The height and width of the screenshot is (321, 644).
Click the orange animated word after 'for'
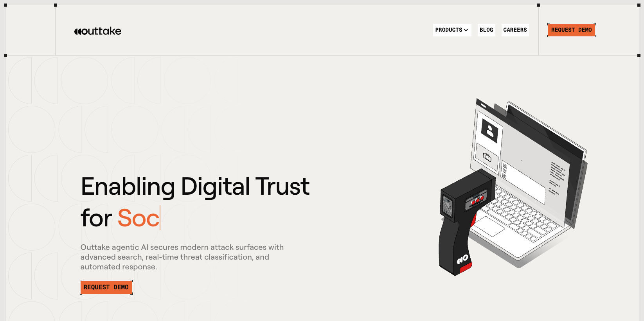coord(139,218)
